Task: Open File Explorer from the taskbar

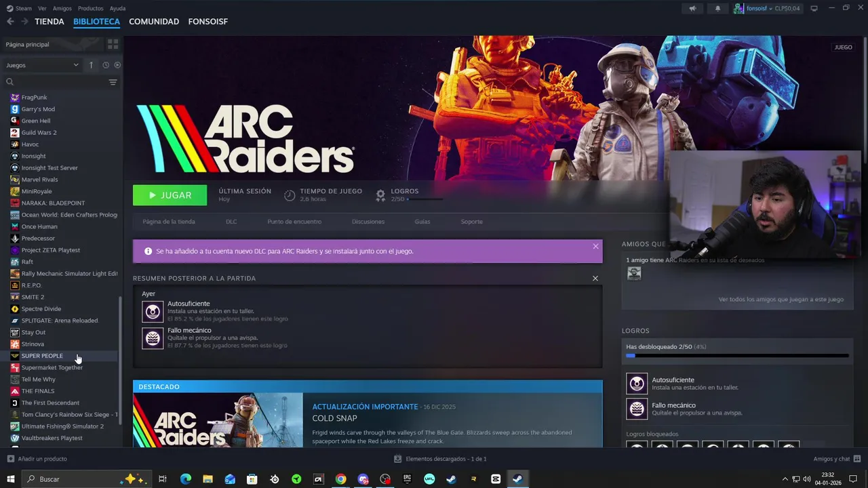Action: tap(208, 479)
